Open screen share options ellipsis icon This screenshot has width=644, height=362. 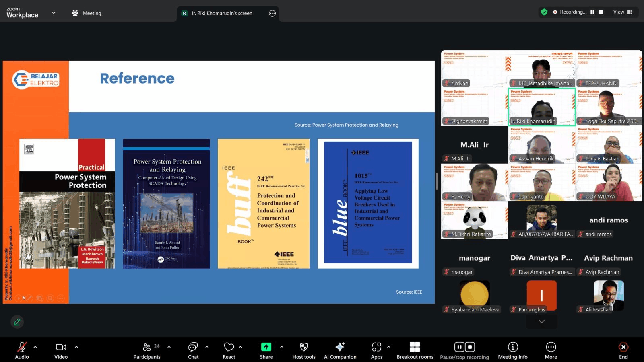pos(272,13)
